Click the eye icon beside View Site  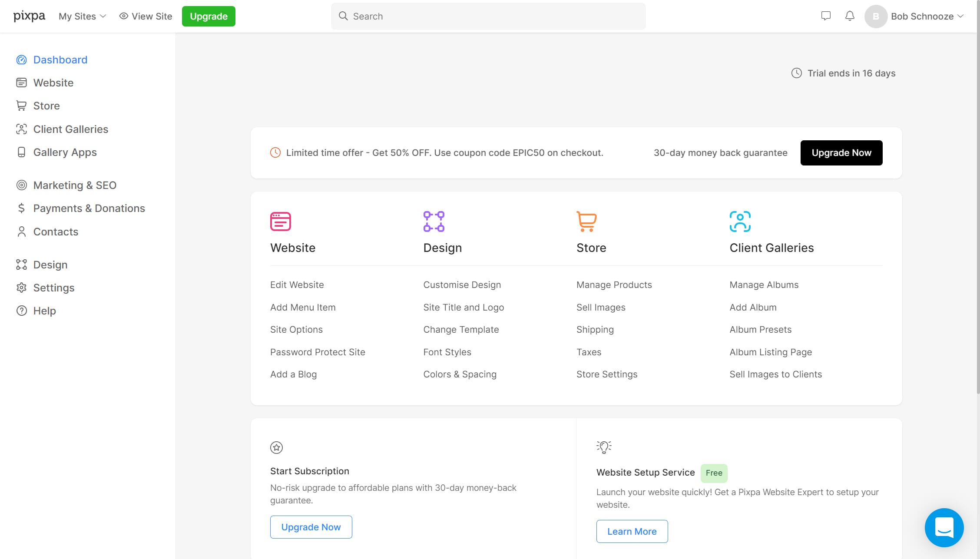point(124,16)
